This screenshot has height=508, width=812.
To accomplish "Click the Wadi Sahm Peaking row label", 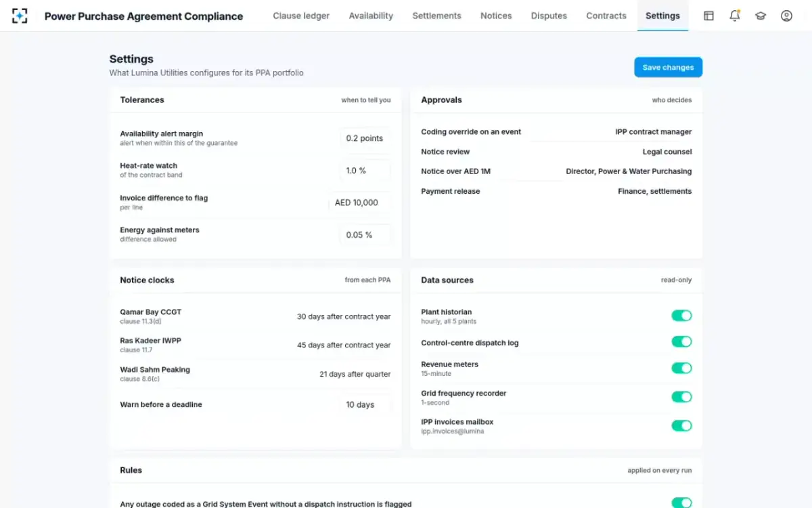I will click(x=155, y=370).
